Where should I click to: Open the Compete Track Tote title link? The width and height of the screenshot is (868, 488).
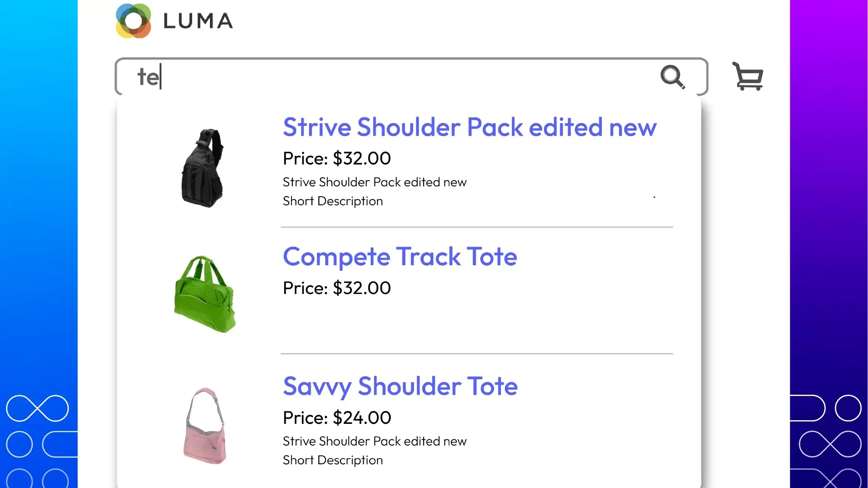(400, 256)
